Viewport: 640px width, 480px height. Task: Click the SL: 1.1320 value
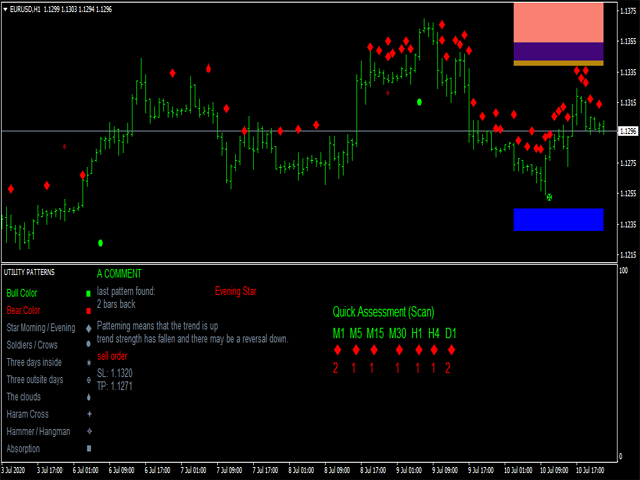(x=115, y=373)
